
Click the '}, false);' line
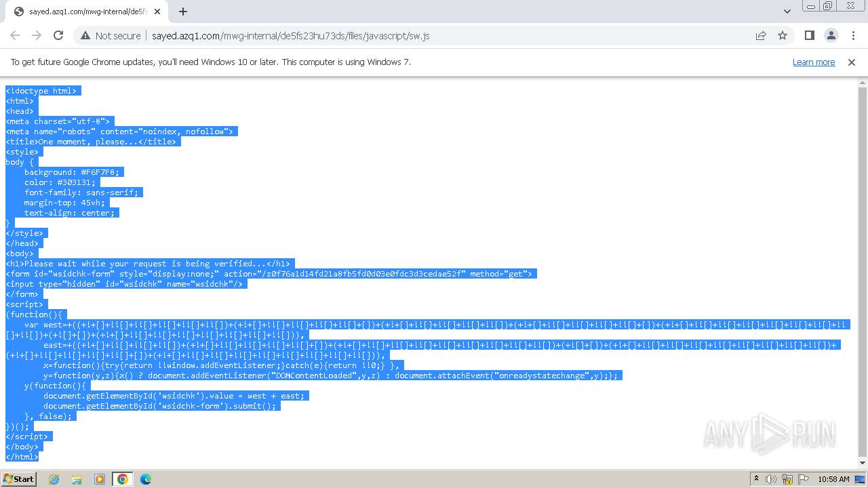(48, 416)
